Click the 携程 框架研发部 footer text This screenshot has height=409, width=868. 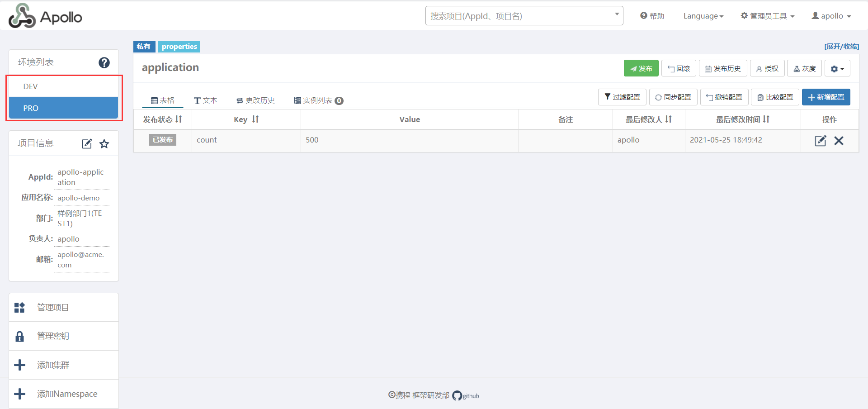419,395
